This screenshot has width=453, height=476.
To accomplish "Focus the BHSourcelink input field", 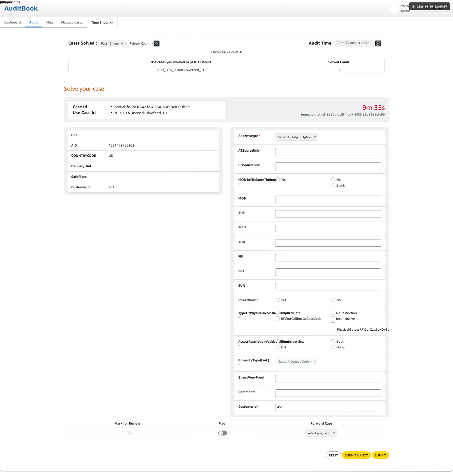I will coord(328,166).
